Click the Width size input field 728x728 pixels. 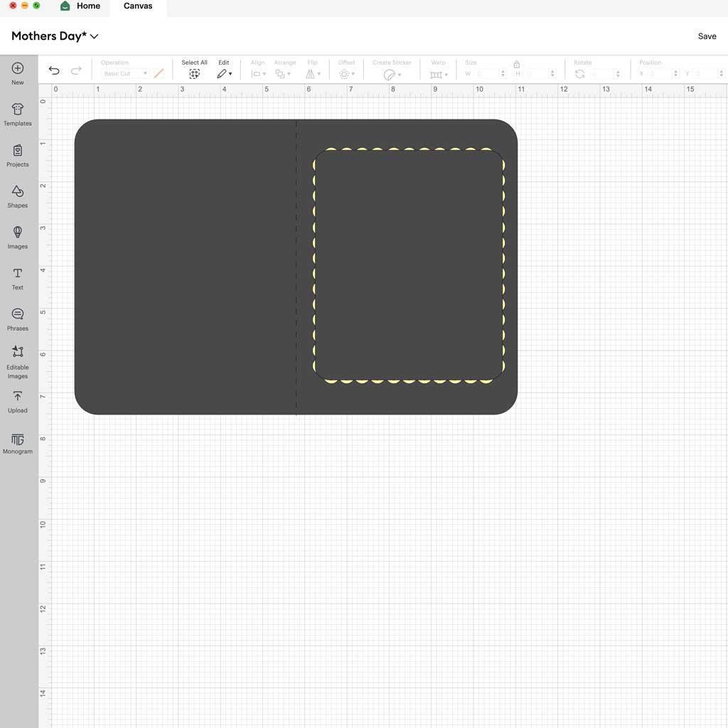[486, 73]
